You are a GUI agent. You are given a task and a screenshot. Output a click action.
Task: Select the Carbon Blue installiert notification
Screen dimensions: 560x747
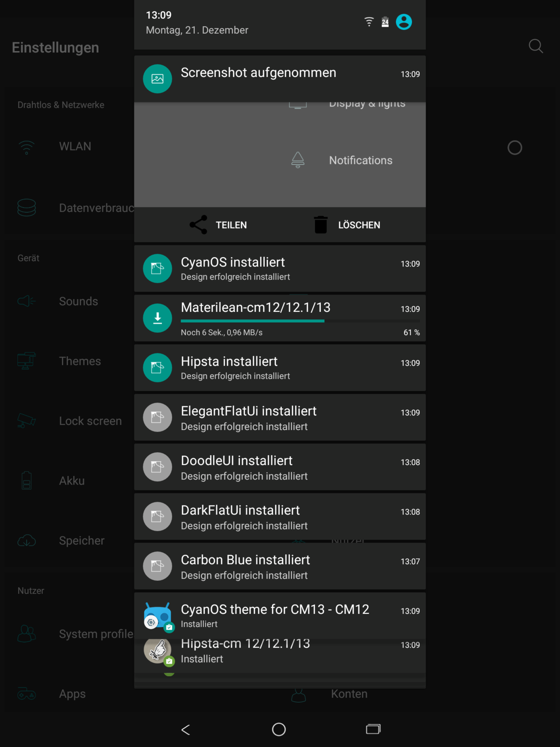pos(280,566)
